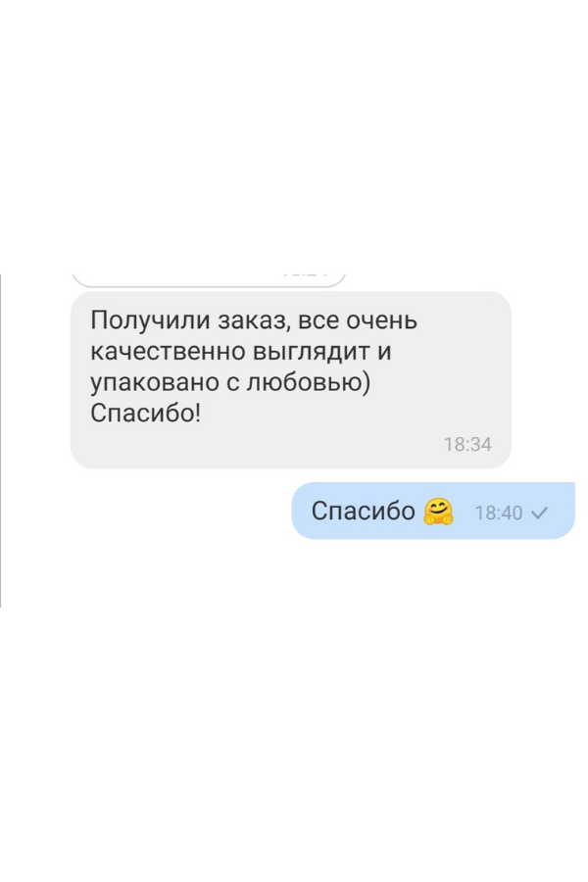Select the received message bubble about the order
The width and height of the screenshot is (588, 882).
coord(290,379)
